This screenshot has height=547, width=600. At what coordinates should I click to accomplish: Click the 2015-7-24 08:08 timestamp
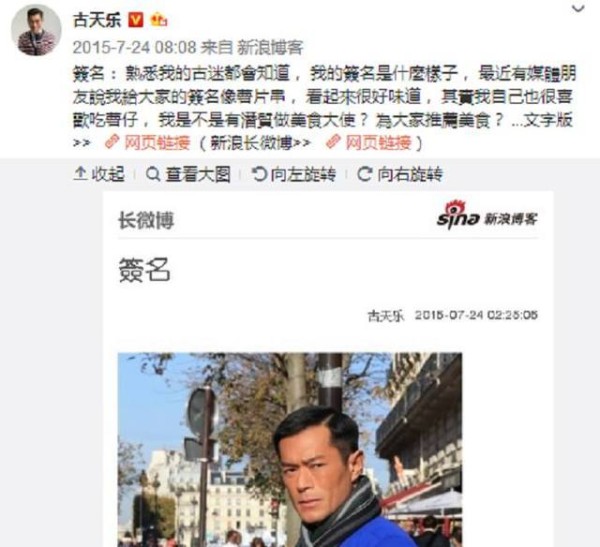(134, 47)
